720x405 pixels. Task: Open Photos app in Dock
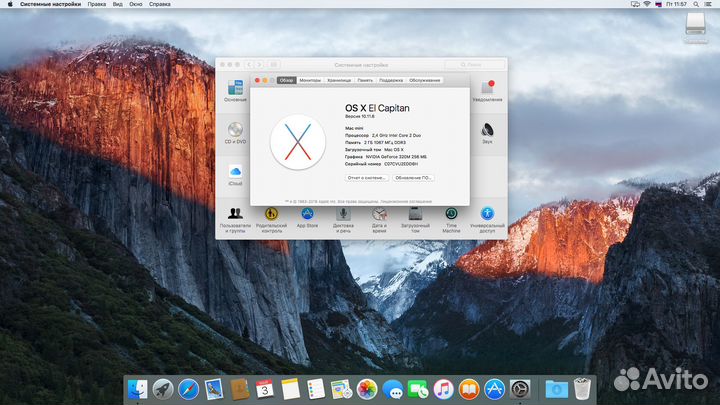367,389
